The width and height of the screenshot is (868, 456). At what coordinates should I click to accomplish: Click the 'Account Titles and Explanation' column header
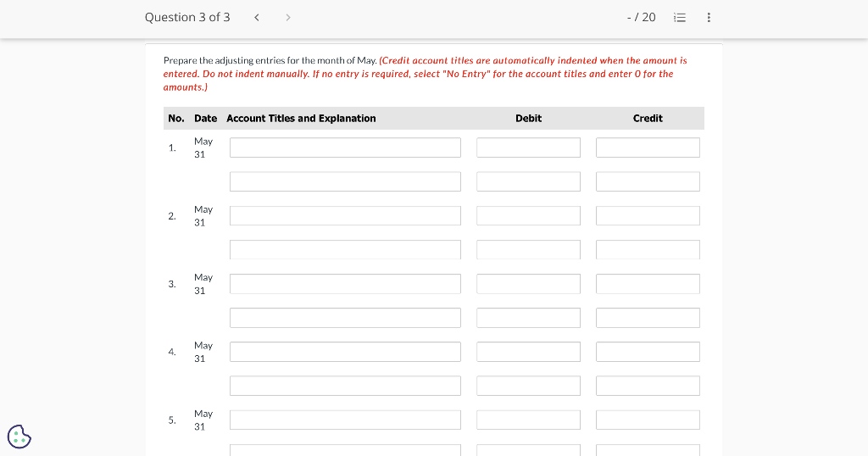click(301, 119)
